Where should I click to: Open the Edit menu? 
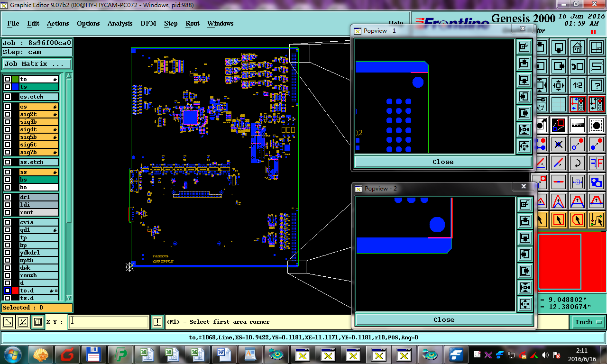click(x=33, y=23)
